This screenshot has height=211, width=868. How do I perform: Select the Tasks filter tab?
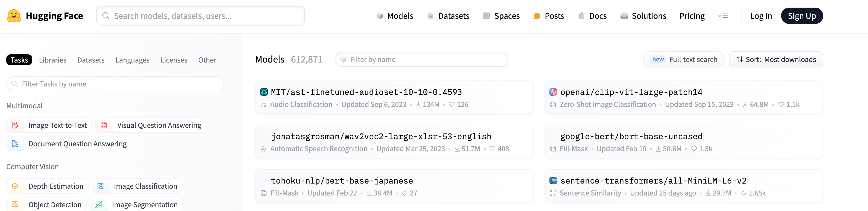[19, 60]
